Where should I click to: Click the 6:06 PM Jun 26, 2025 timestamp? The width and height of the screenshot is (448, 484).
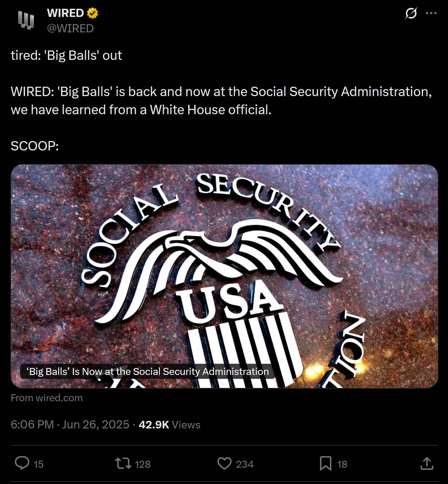coord(70,424)
